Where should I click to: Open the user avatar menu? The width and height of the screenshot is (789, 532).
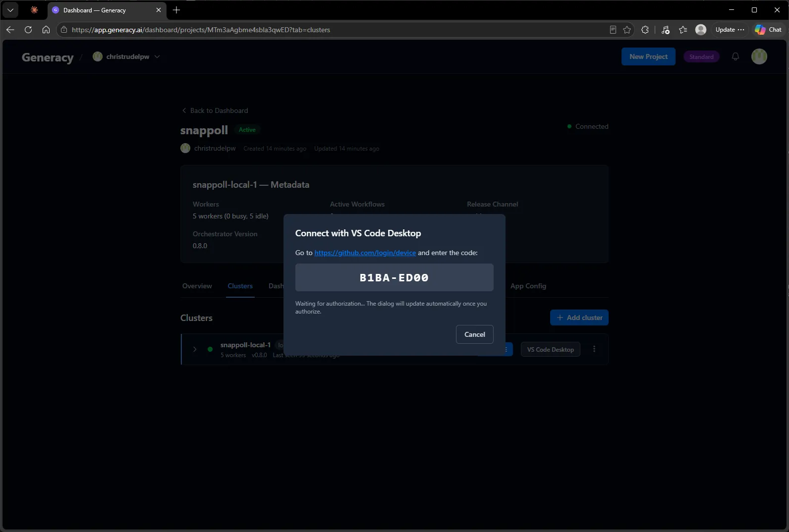pos(759,56)
